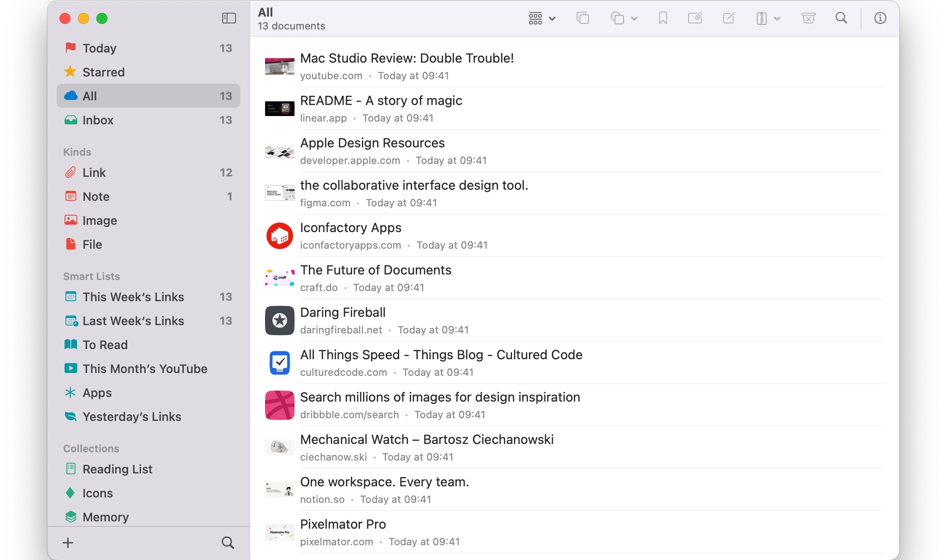Select the bookmark icon in toolbar
Viewport: 944px width, 560px height.
coord(662,18)
